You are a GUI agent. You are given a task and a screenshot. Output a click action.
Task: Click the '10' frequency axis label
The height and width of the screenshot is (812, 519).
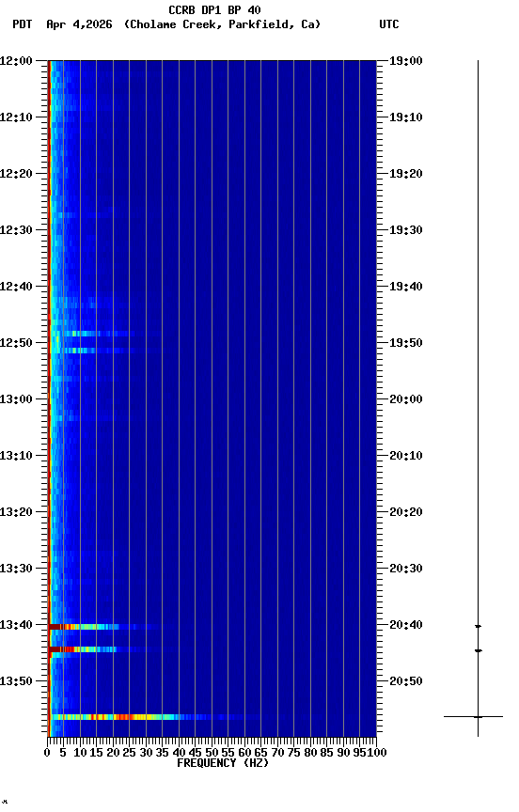[x=80, y=753]
